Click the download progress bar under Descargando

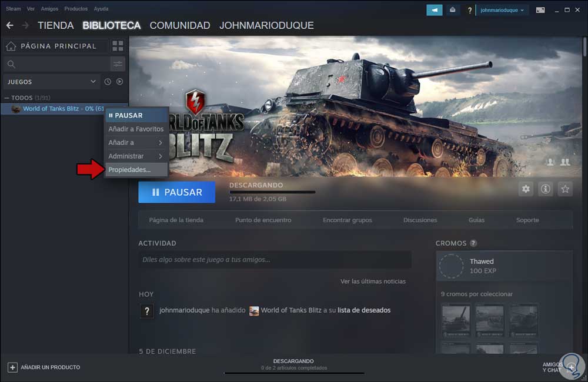click(x=272, y=192)
